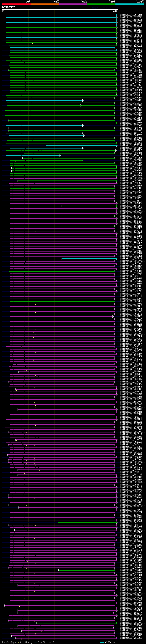Select hit label UniRef100_Q7USN3
Screen dimensions: 146x644
(x=131, y=188)
